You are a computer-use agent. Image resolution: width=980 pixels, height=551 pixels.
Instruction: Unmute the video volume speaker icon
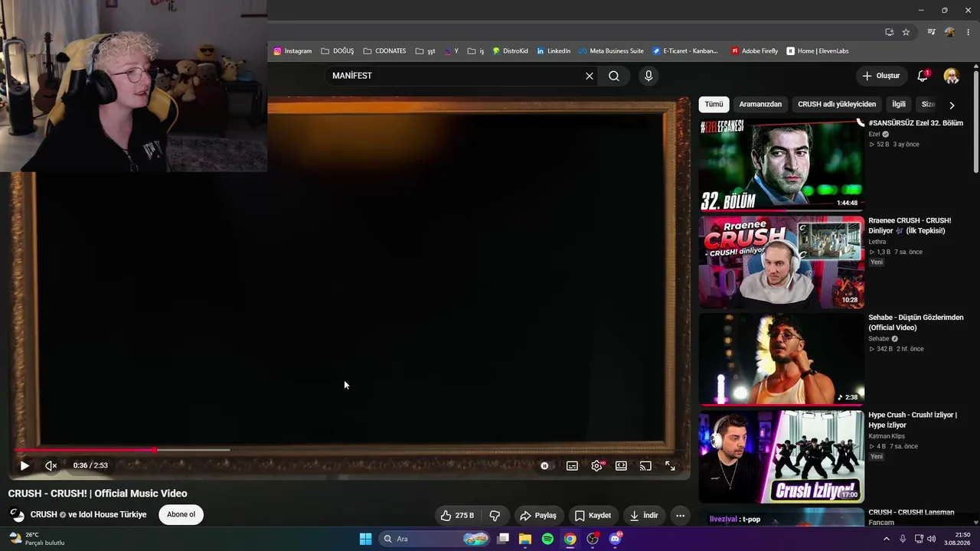51,465
